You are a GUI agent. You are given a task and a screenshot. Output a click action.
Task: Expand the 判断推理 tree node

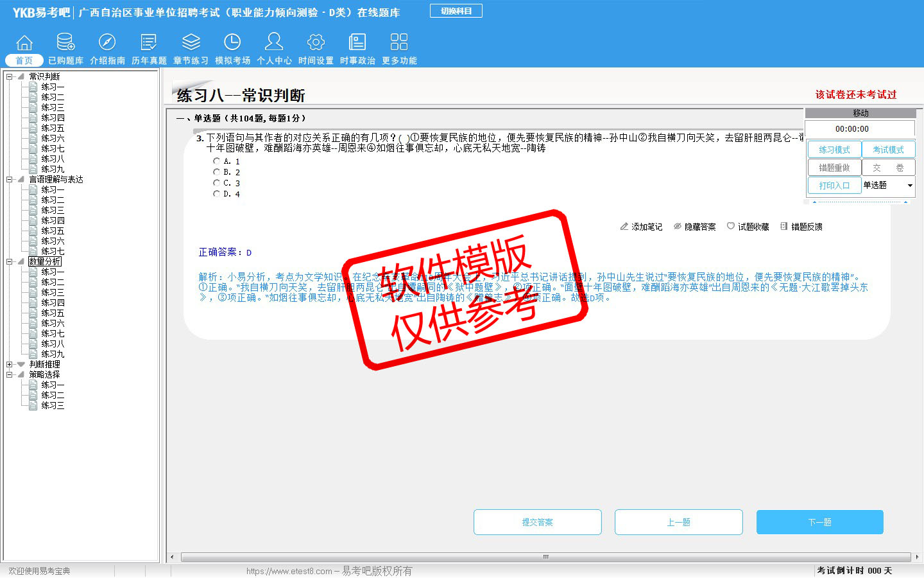(x=9, y=364)
